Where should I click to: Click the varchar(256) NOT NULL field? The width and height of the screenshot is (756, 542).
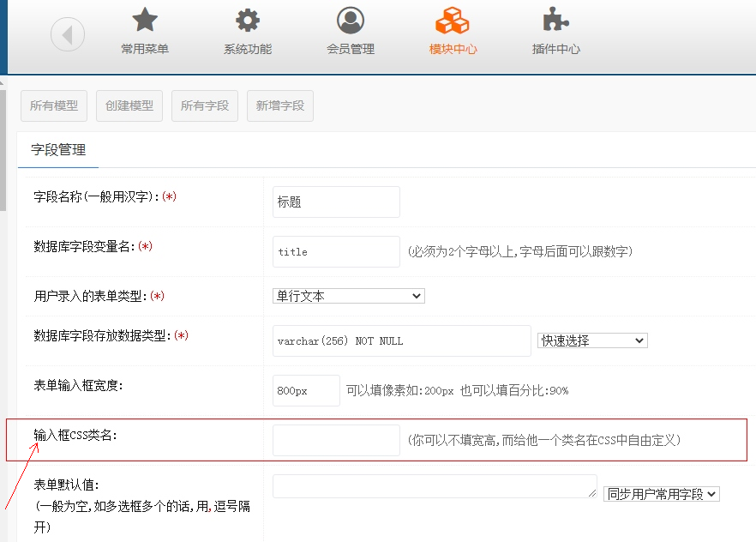(x=401, y=340)
